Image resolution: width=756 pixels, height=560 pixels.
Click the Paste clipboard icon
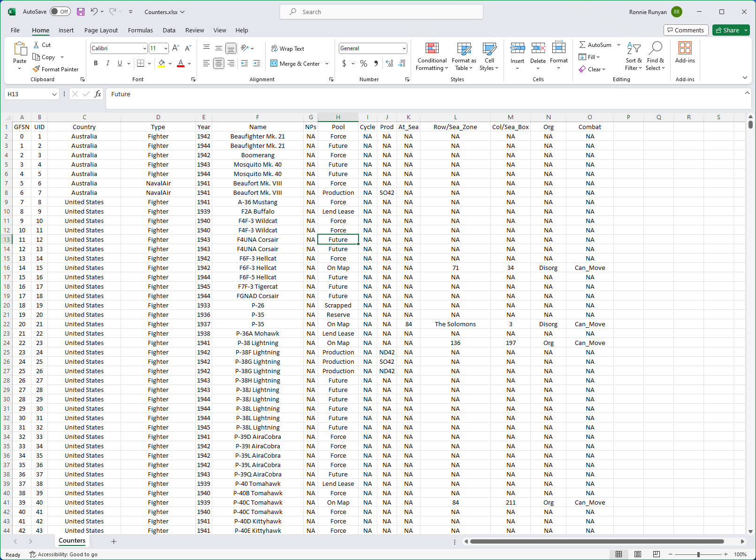click(20, 49)
